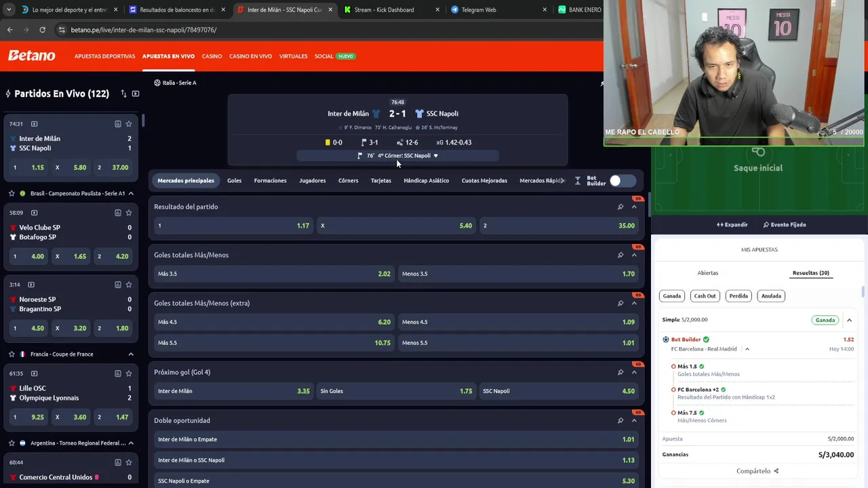Collapse Brasil Campeonato Paulista league group

tap(131, 193)
